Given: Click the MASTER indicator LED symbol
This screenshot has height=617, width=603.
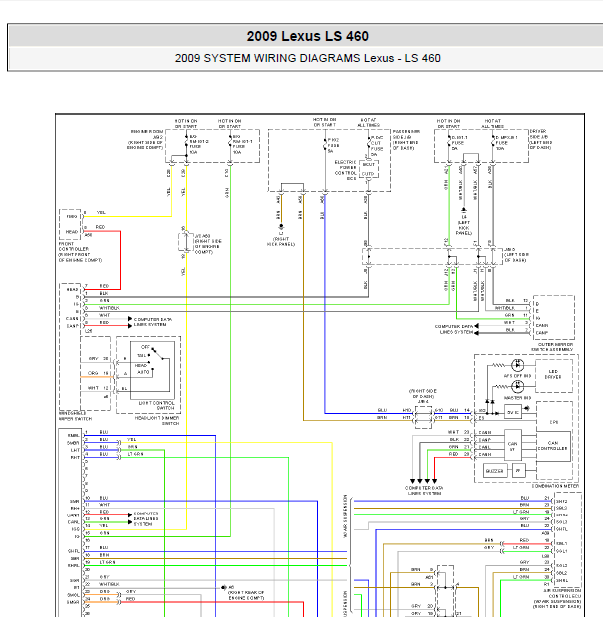Looking at the screenshot, I should [x=517, y=387].
